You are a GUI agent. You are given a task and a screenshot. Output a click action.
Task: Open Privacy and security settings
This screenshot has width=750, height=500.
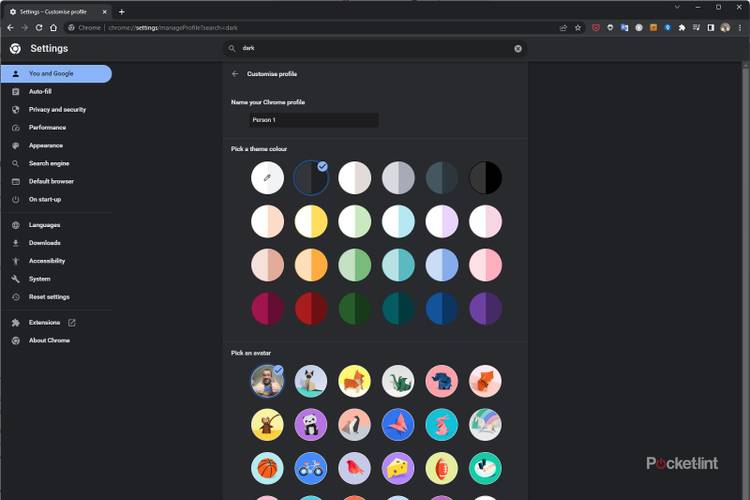point(56,110)
